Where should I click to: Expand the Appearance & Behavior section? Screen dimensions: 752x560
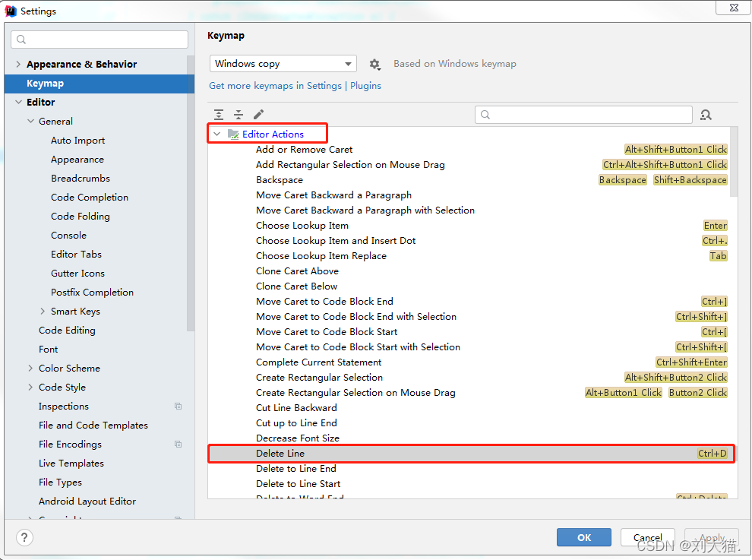point(18,65)
